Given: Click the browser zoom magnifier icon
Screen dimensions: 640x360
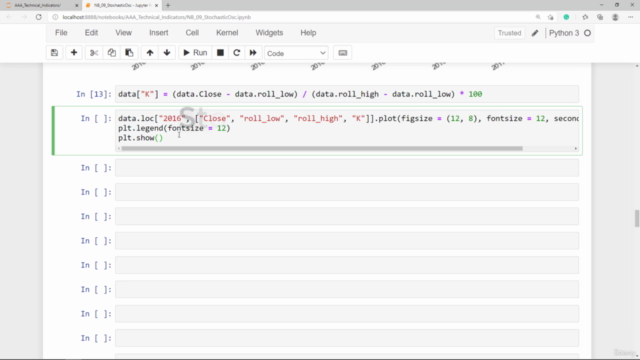Looking at the screenshot, I should 538,17.
